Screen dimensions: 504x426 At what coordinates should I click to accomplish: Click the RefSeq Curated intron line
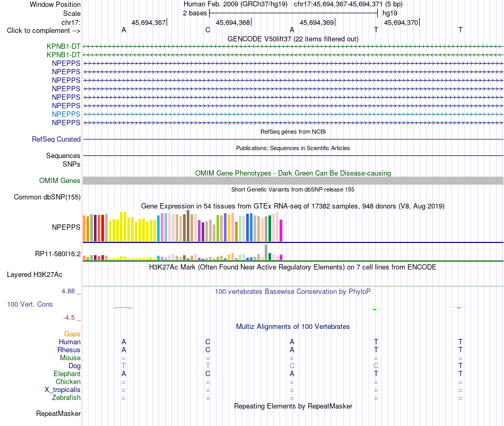tap(293, 139)
